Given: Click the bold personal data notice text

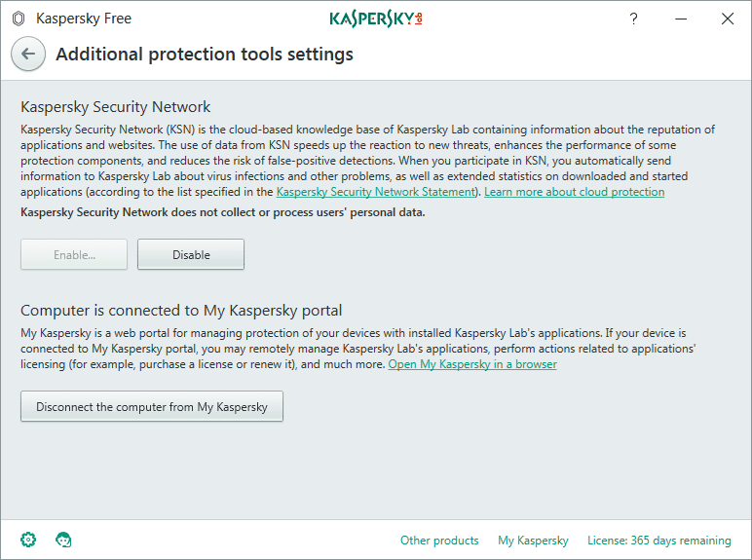Looking at the screenshot, I should (x=223, y=212).
